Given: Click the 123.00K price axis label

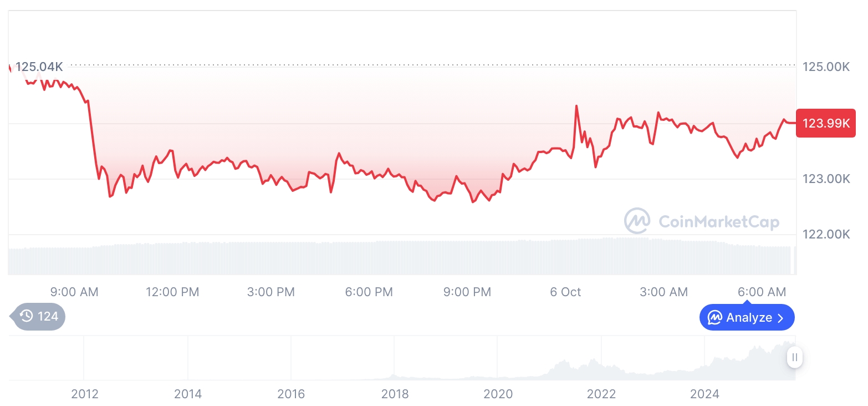Looking at the screenshot, I should coord(826,179).
